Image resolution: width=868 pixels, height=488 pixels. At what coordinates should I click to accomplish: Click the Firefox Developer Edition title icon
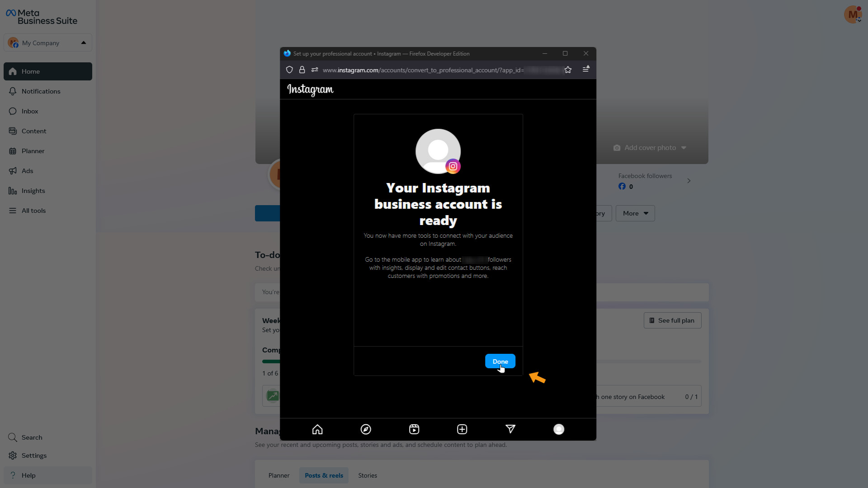click(x=287, y=53)
